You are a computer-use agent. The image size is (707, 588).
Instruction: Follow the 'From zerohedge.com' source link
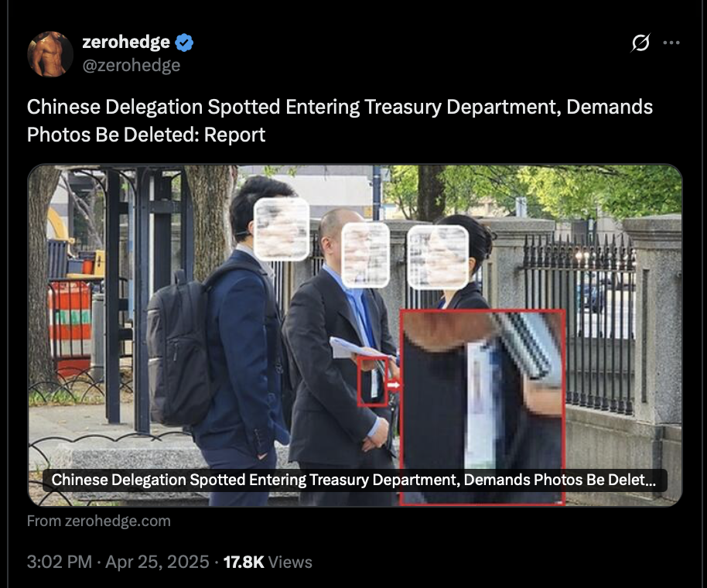click(x=99, y=521)
